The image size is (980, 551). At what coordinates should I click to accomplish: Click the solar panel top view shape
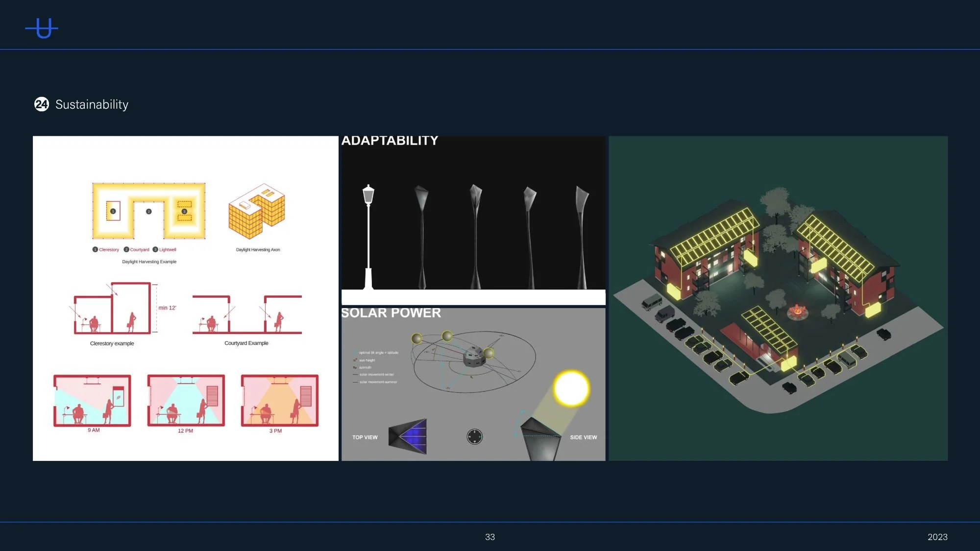[408, 436]
